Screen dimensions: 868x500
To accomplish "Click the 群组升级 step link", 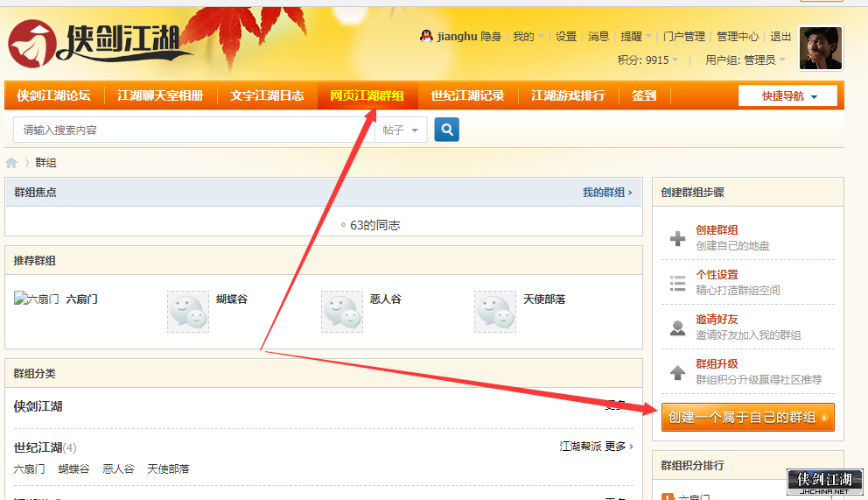I will [x=717, y=363].
